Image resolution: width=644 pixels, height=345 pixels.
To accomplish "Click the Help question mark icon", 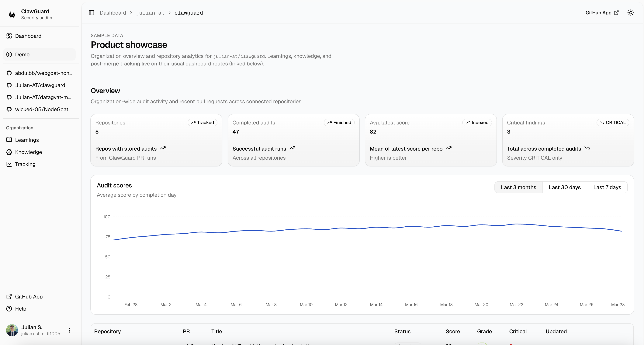I will pos(9,308).
